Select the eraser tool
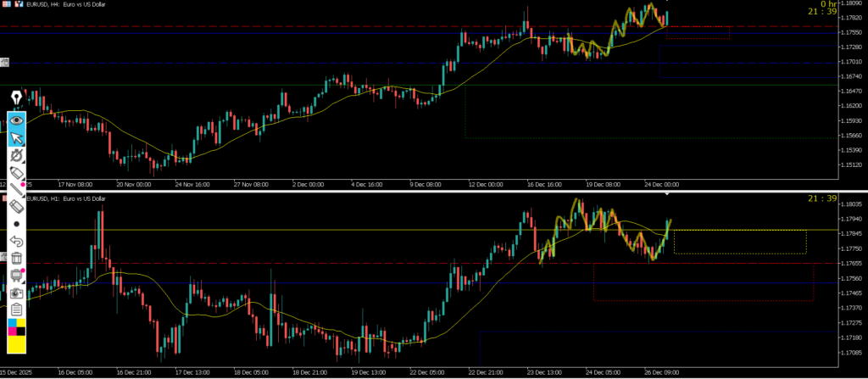Image resolution: width=868 pixels, height=379 pixels. tap(16, 207)
